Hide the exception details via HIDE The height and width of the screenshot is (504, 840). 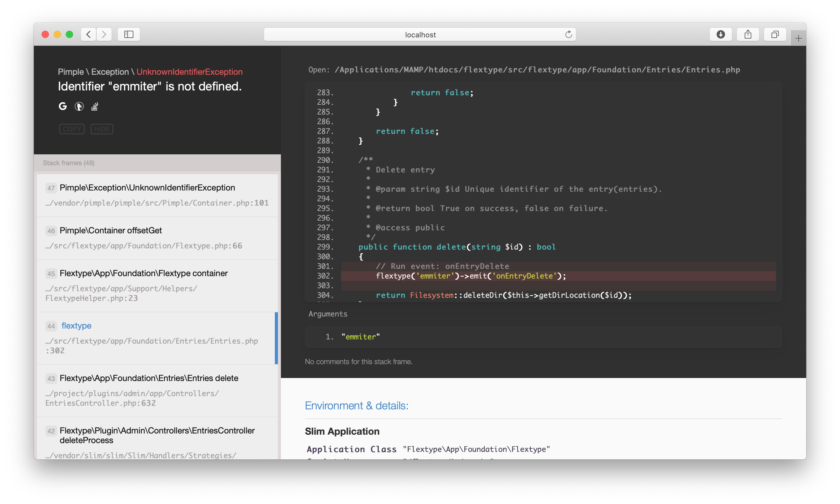point(102,129)
